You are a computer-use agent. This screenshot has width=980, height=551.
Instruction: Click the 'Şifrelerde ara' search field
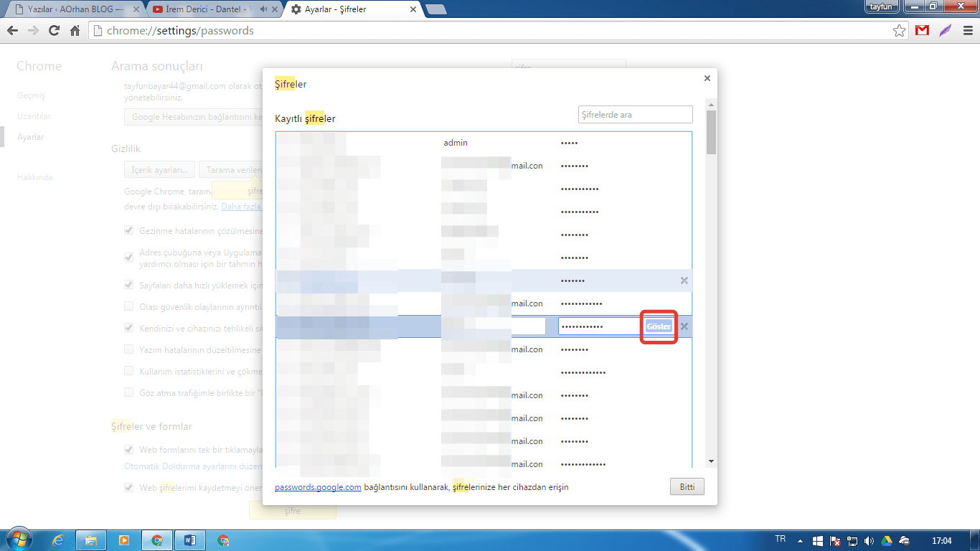636,115
